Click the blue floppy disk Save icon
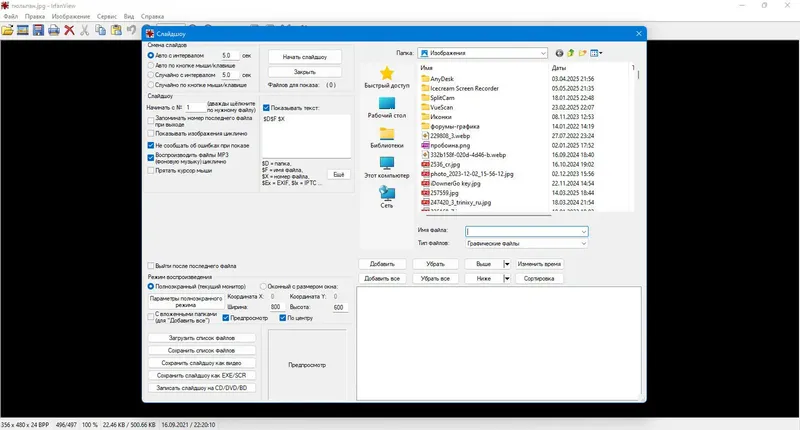Viewport: 800px width, 430px height. point(38,31)
